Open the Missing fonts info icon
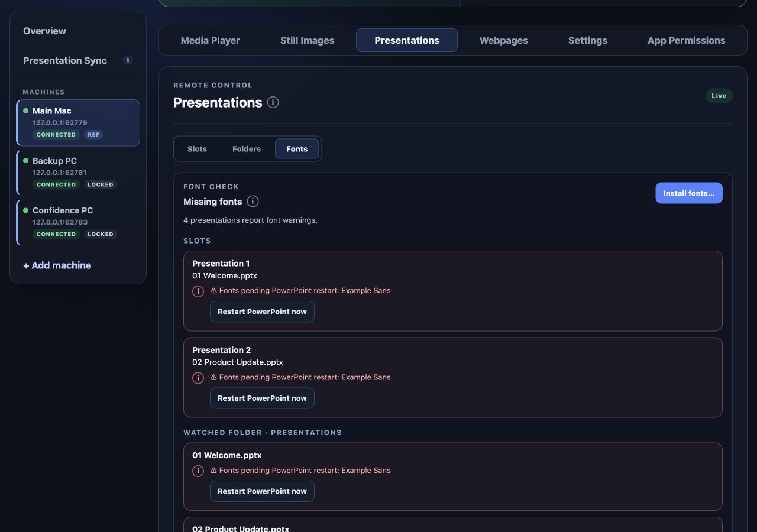The height and width of the screenshot is (532, 757). 253,202
